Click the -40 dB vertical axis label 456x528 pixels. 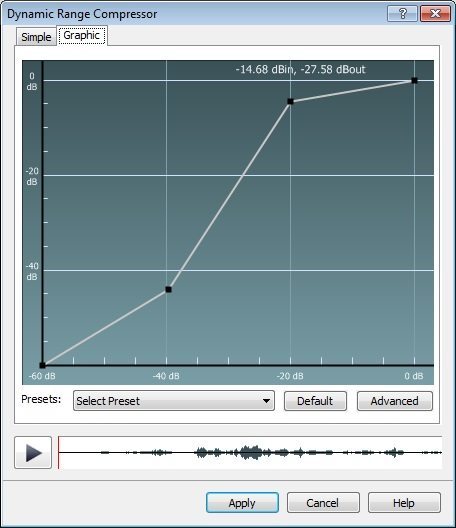[x=32, y=271]
